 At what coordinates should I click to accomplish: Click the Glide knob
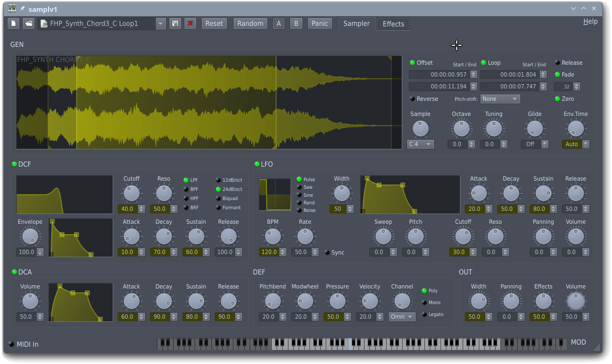[x=535, y=128]
